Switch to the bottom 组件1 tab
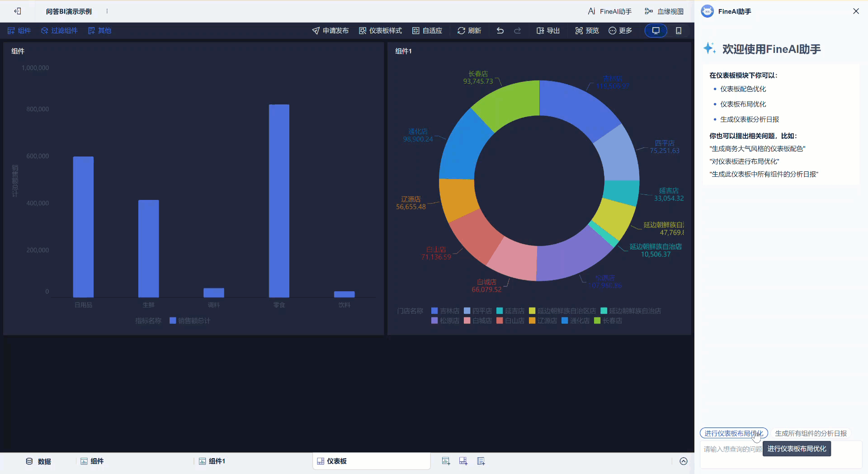The height and width of the screenshot is (474, 868). (212, 461)
